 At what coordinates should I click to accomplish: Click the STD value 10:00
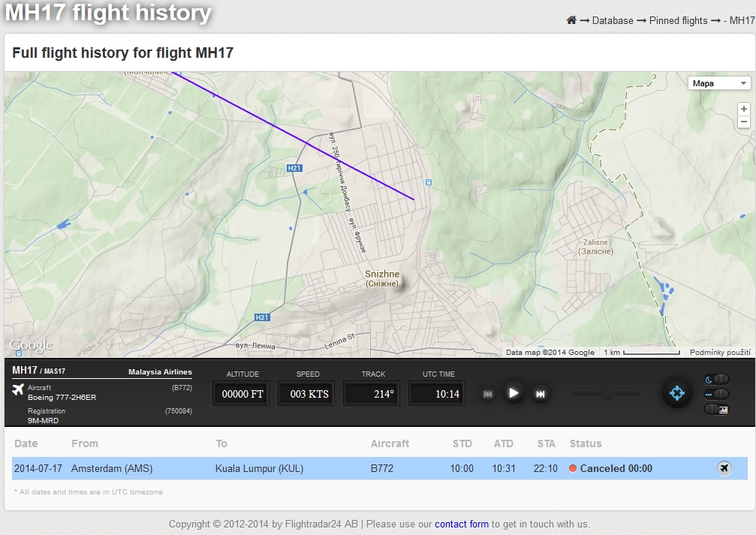pos(462,468)
